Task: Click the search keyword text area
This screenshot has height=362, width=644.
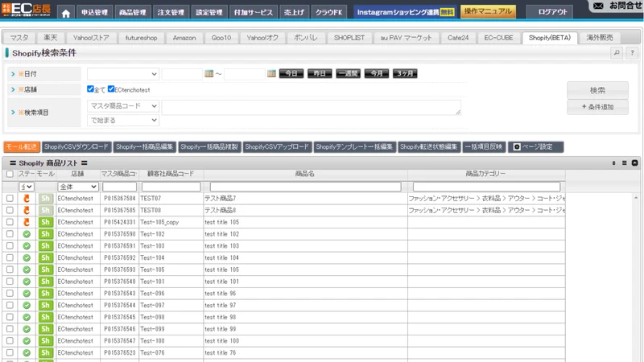Action: point(312,108)
